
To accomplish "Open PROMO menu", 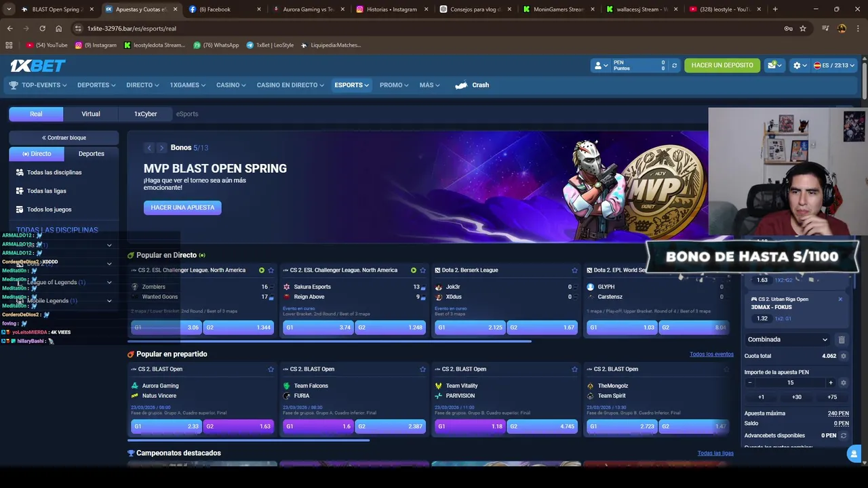I will (394, 85).
